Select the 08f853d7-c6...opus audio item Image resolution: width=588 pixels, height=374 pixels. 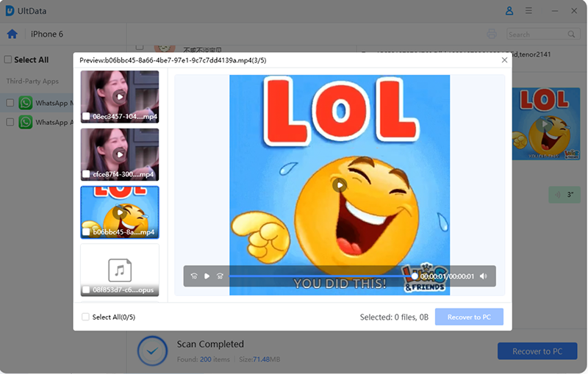coord(120,270)
